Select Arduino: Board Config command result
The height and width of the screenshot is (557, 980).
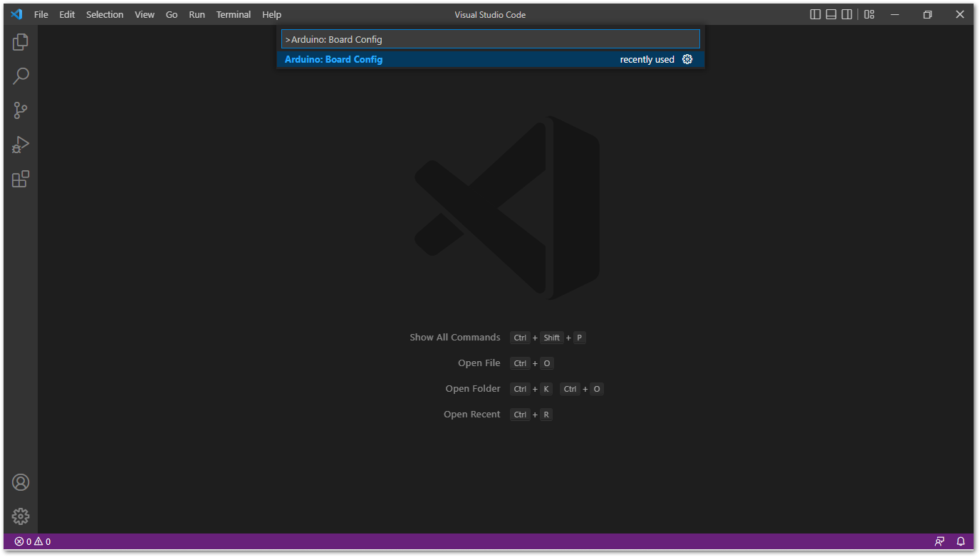click(490, 59)
